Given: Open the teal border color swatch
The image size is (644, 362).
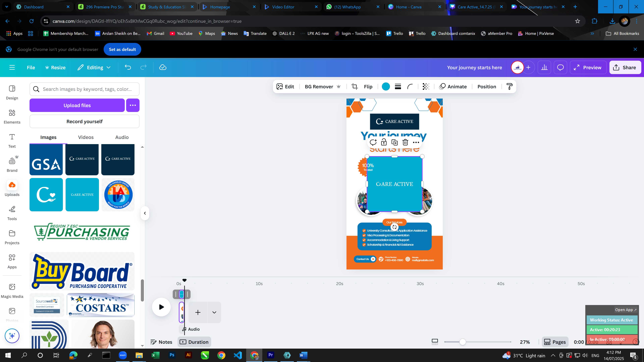Looking at the screenshot, I should [x=386, y=87].
